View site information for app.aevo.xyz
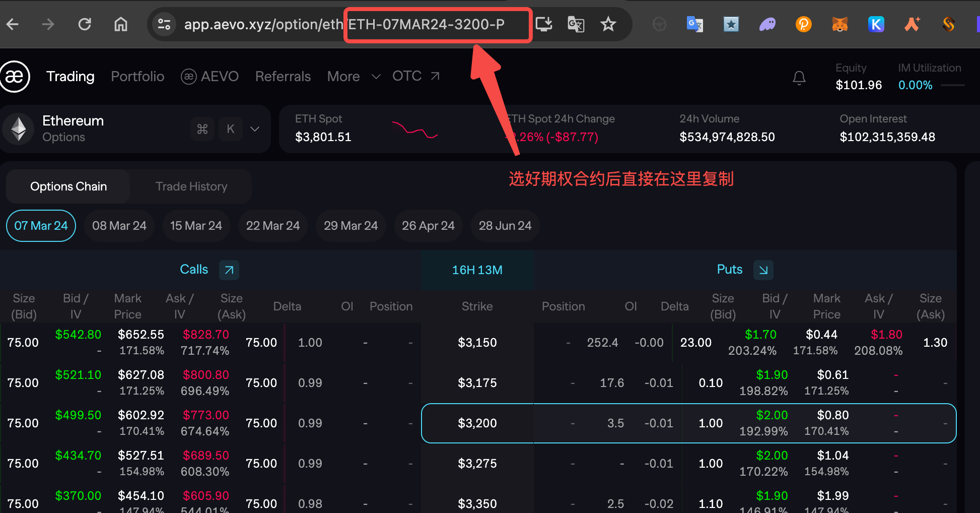The height and width of the screenshot is (513, 980). click(x=164, y=24)
